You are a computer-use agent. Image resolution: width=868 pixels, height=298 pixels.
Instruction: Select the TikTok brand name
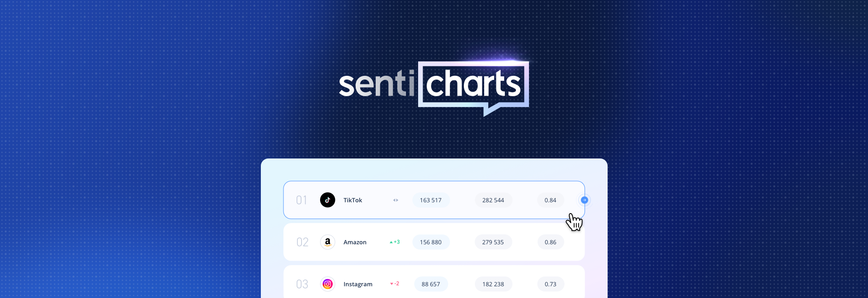tap(353, 200)
